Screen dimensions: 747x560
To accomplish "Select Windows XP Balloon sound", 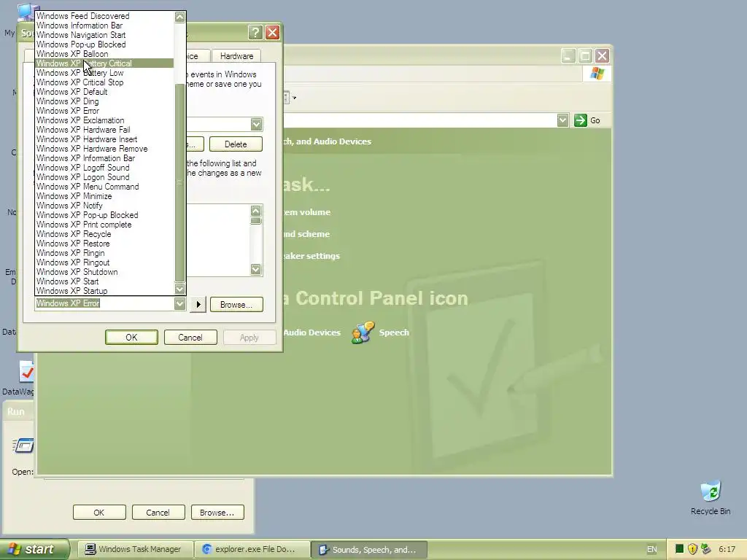I will pos(104,54).
